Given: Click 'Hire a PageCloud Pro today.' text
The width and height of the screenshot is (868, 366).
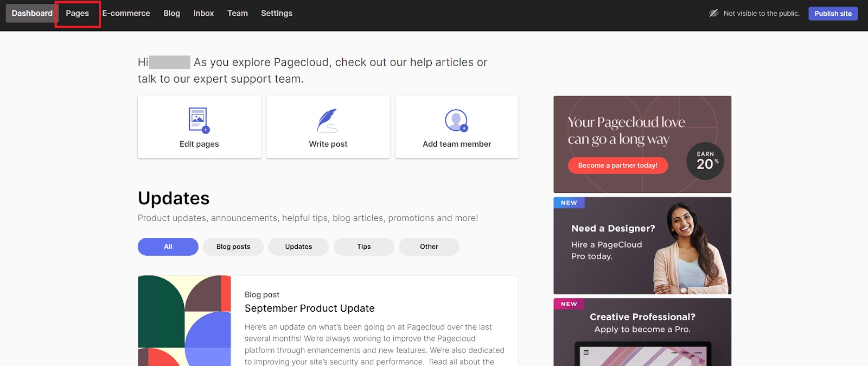Looking at the screenshot, I should [x=607, y=250].
